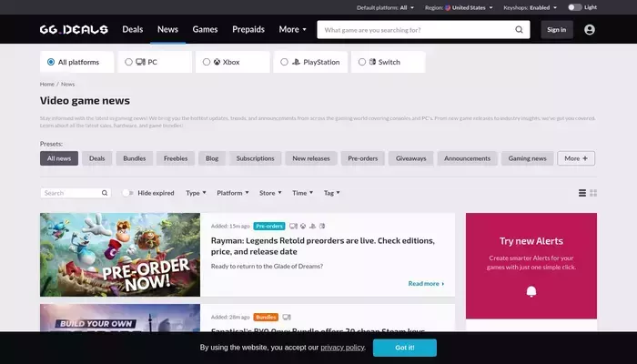The width and height of the screenshot is (637, 364).
Task: Open Default platform dropdown
Action: click(386, 7)
